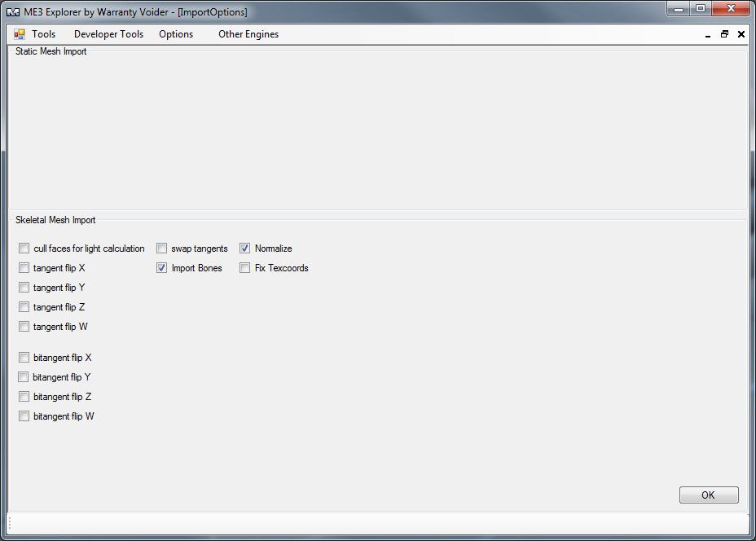Click the status strip grip at bottom
The height and width of the screenshot is (541, 756).
pos(10,524)
